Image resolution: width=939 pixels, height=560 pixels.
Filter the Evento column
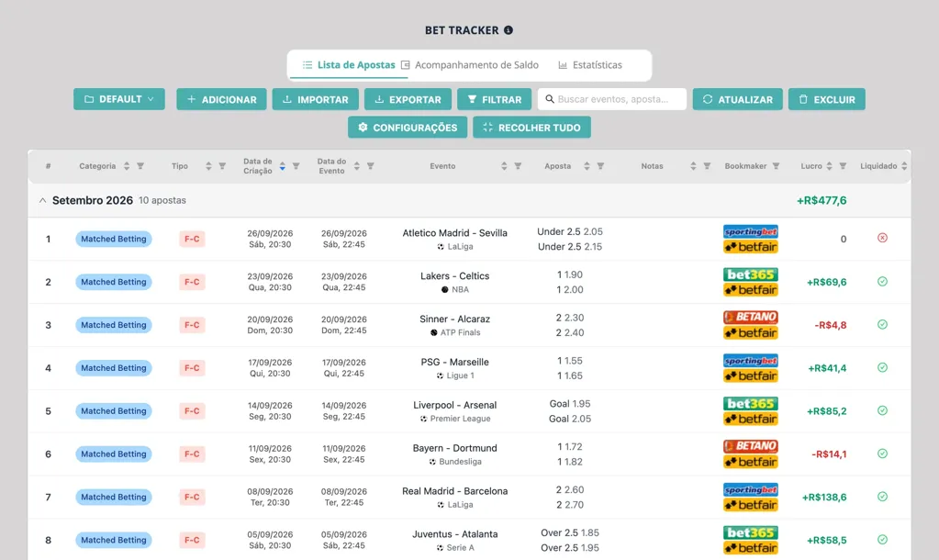click(x=518, y=166)
